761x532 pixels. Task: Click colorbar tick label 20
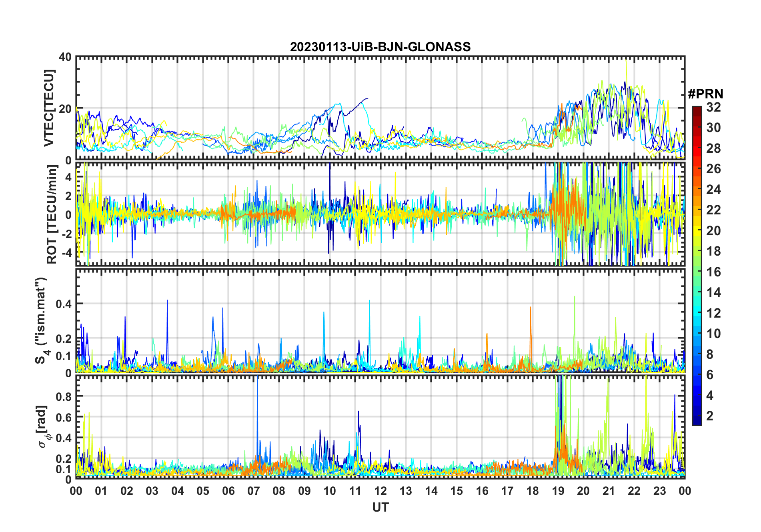[713, 230]
